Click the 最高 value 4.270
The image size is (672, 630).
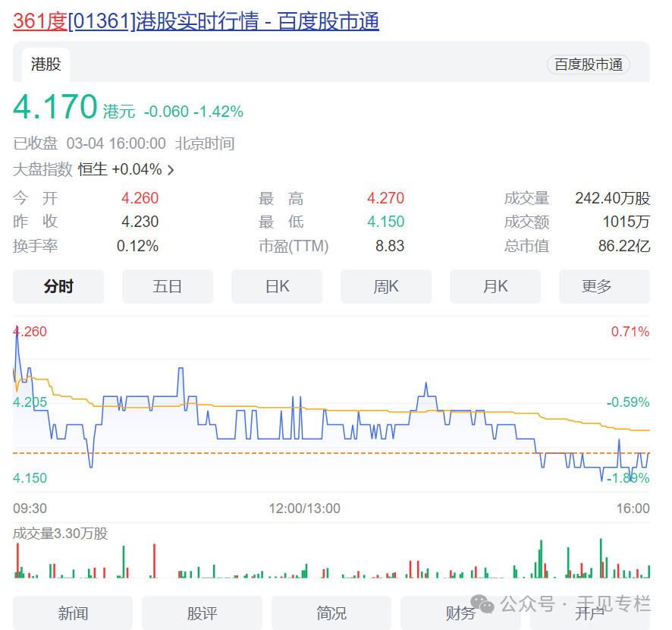pos(385,198)
